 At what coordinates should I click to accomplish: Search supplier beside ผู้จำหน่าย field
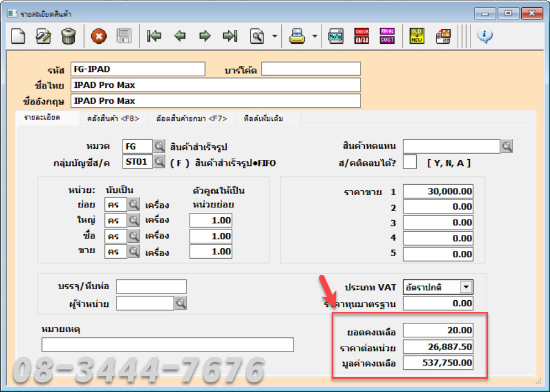pyautogui.click(x=181, y=303)
